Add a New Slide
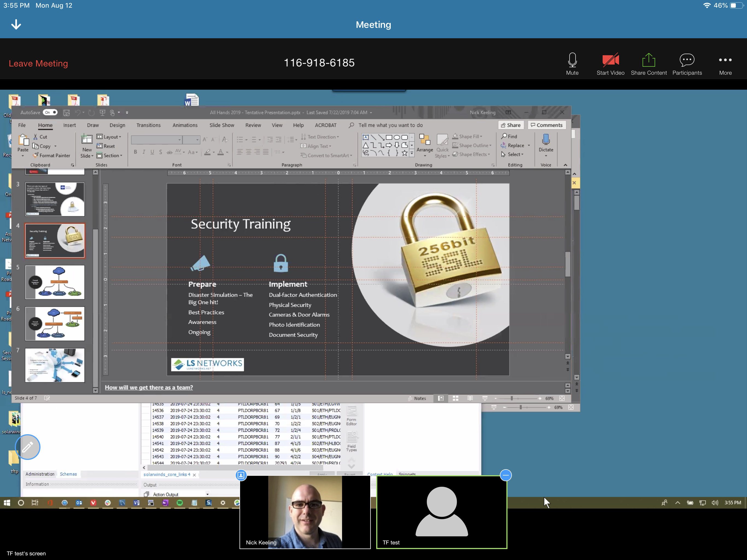The width and height of the screenshot is (747, 560). coord(87,146)
